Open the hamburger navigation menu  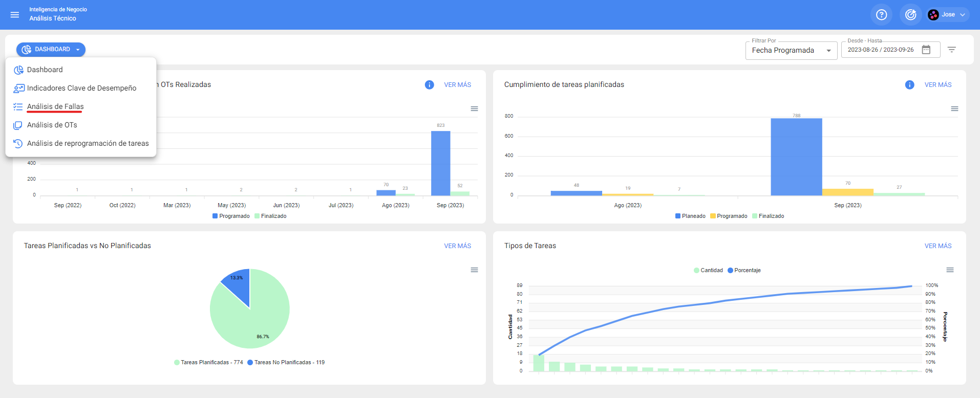pyautogui.click(x=15, y=15)
